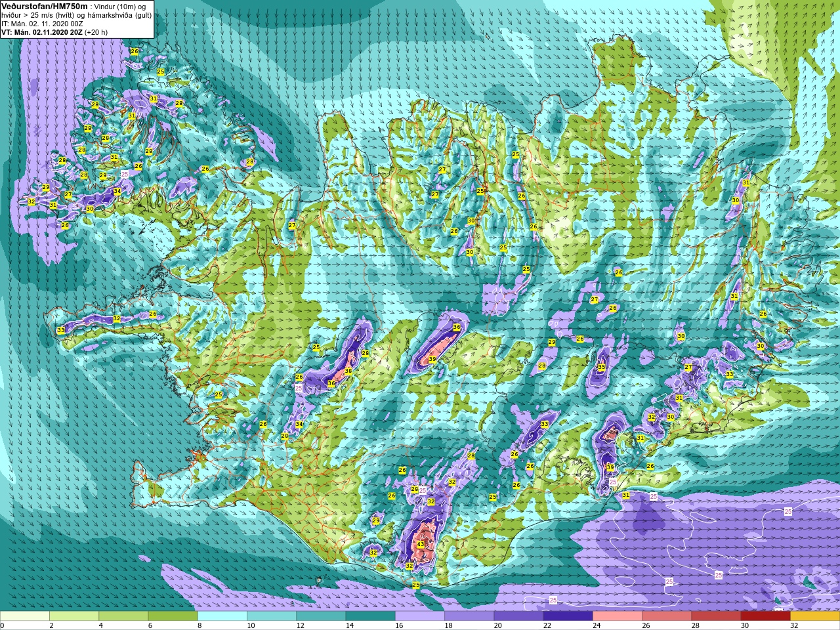Click the yellow 35 max gust label
This screenshot has height=630, width=840.
(x=601, y=367)
